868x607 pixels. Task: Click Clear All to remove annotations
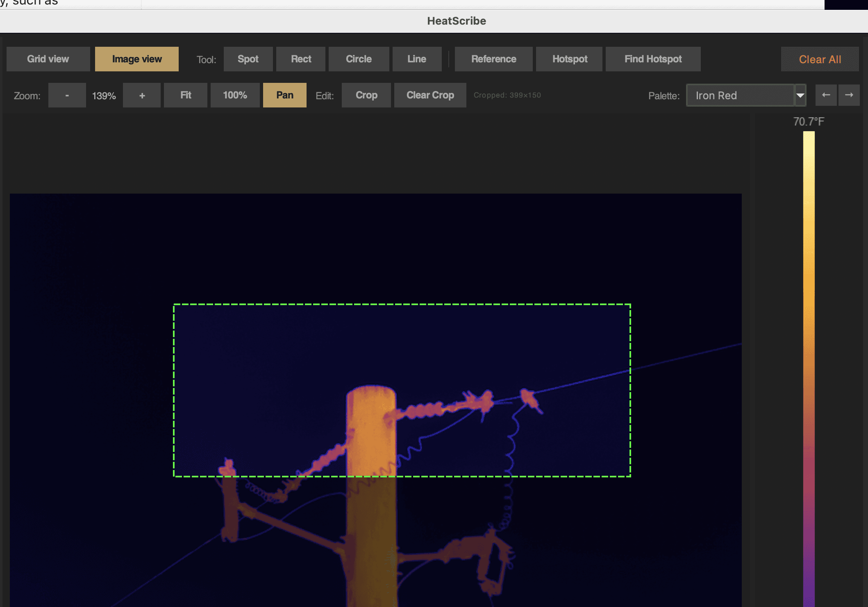[820, 59]
